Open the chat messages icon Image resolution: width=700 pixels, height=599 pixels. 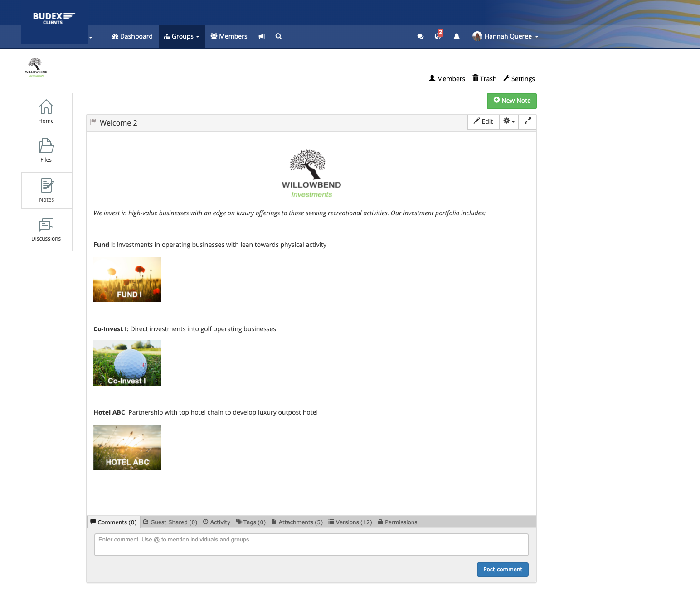click(x=420, y=36)
